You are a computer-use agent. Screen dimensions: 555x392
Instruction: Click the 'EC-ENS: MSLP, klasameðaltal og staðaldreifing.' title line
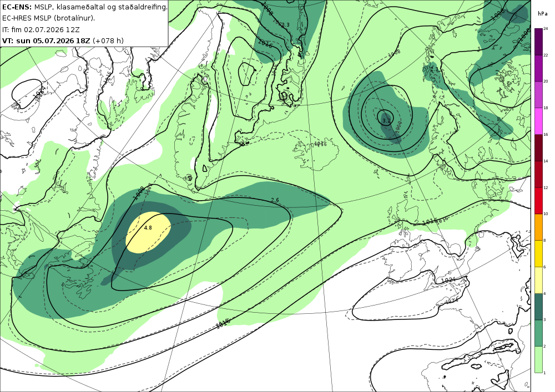(84, 7)
